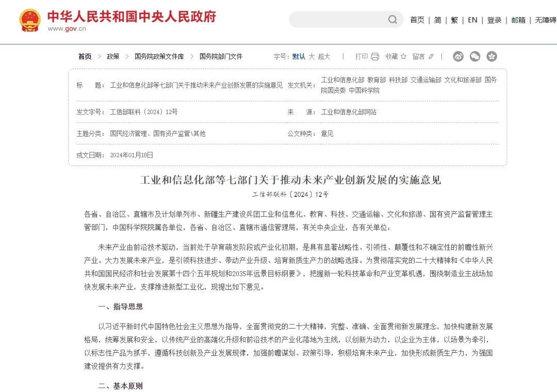Switch to traditional Chinese 繁
The image size is (557, 392).
point(454,20)
